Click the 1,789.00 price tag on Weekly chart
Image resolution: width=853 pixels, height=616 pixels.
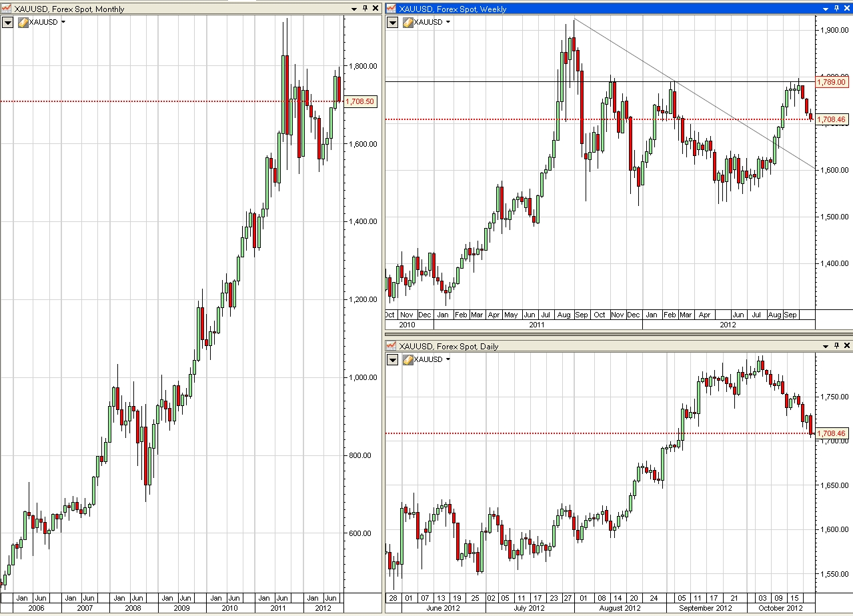point(833,82)
